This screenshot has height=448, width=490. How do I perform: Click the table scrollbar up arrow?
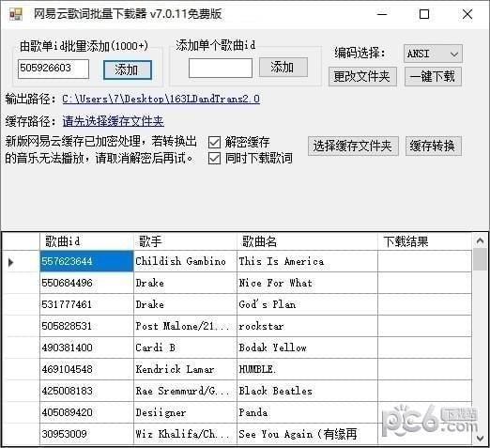480,240
